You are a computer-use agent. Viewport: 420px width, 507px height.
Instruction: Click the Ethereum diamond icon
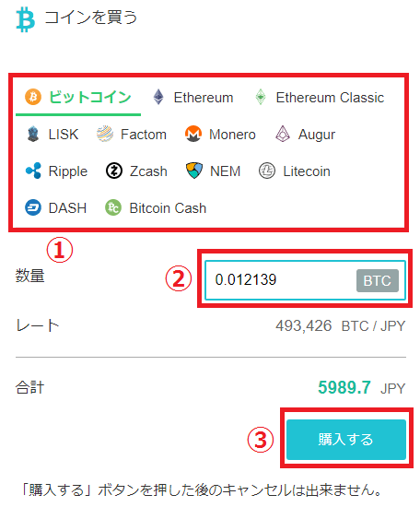pos(158,97)
